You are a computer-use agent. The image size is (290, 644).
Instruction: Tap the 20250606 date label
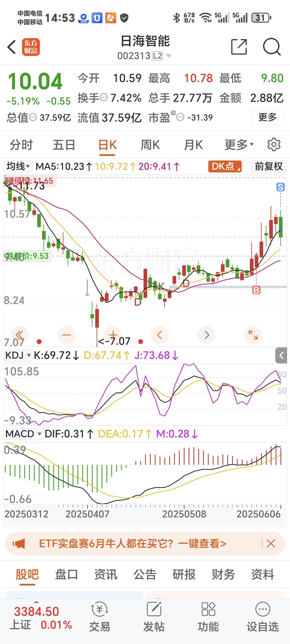pos(259,514)
